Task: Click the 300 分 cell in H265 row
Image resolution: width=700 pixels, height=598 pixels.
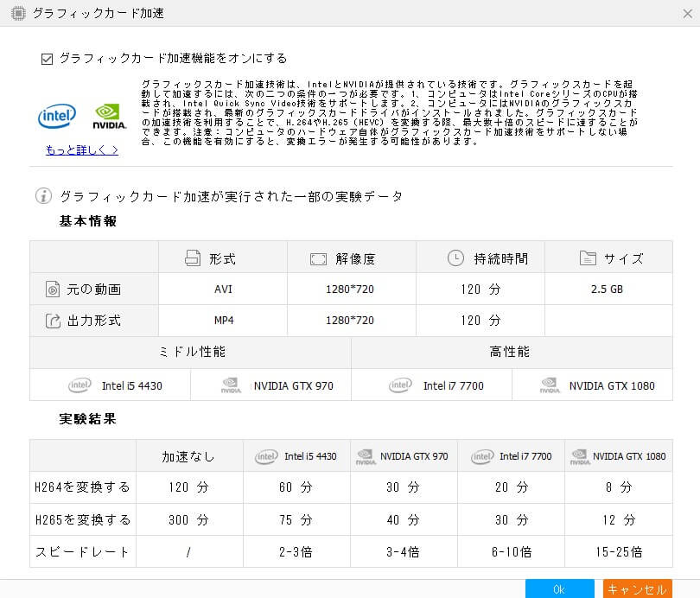Action: (190, 520)
